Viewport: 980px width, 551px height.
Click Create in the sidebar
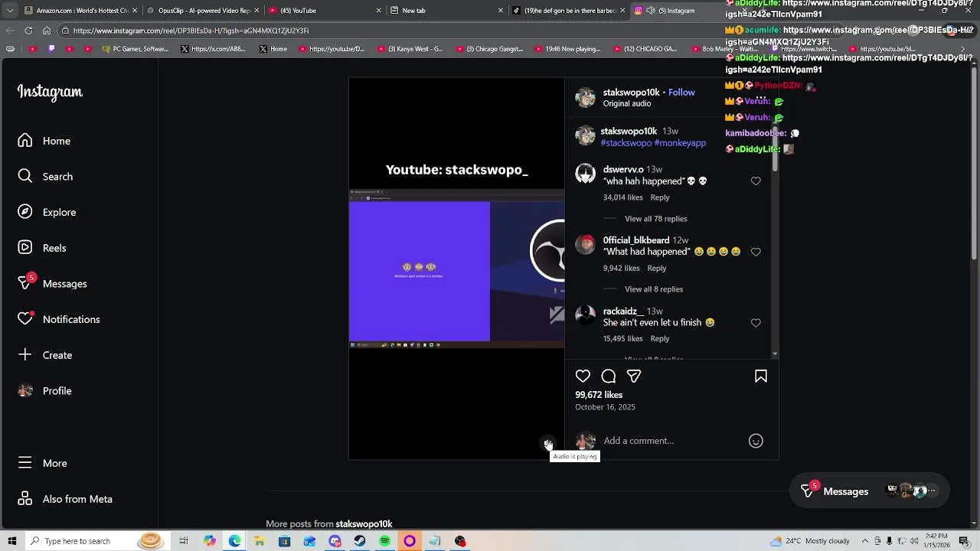(x=45, y=355)
